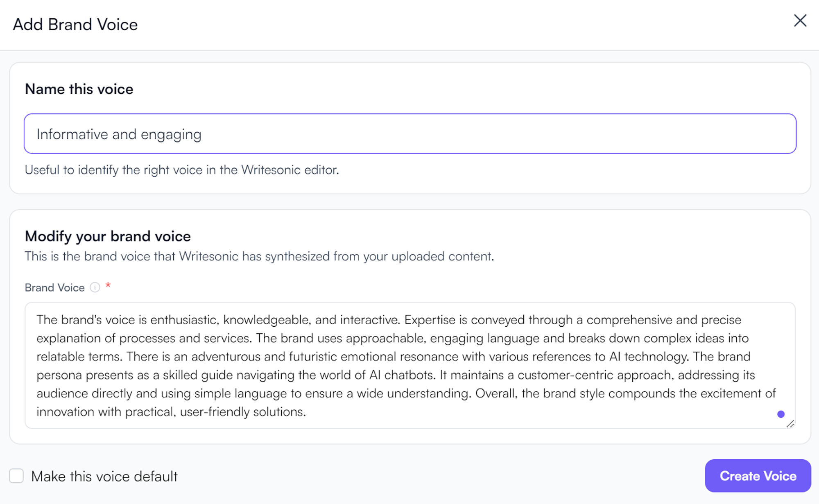
Task: Click the 'Make this voice default' label text
Action: click(x=104, y=477)
